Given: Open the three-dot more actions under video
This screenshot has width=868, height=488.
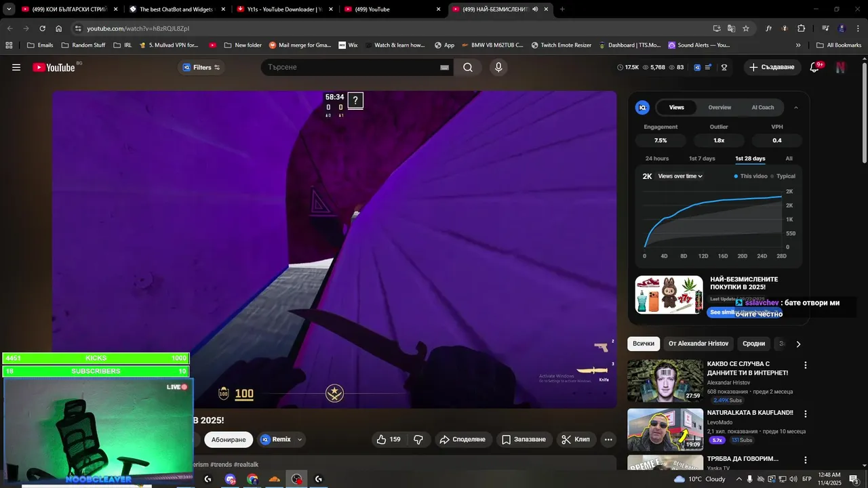Looking at the screenshot, I should point(608,439).
